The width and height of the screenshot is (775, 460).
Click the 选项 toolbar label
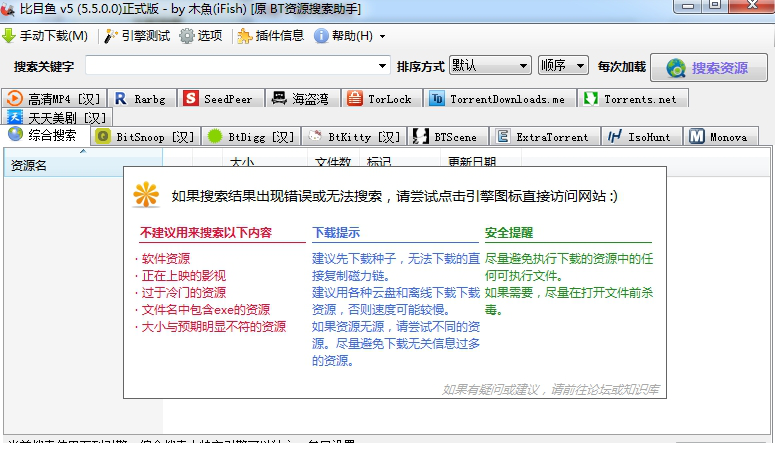pos(210,36)
